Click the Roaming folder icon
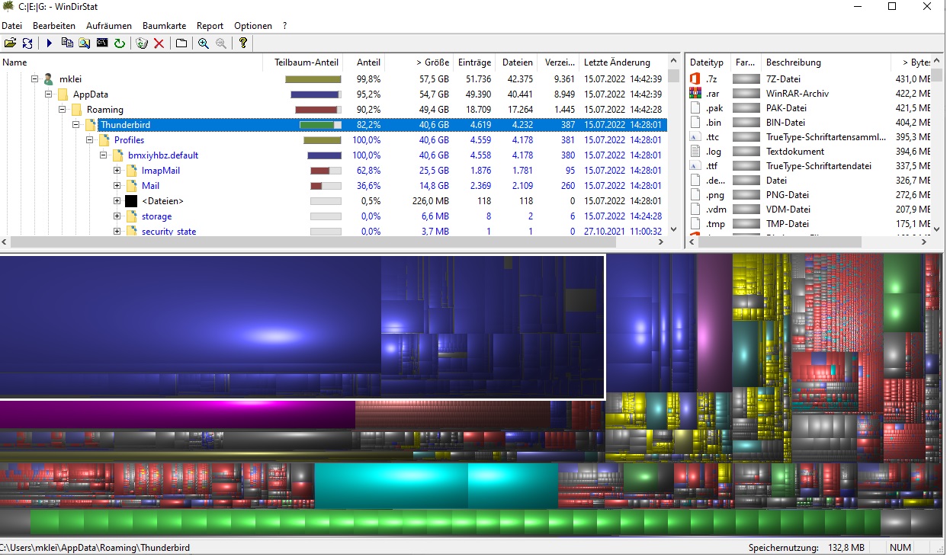 [76, 110]
